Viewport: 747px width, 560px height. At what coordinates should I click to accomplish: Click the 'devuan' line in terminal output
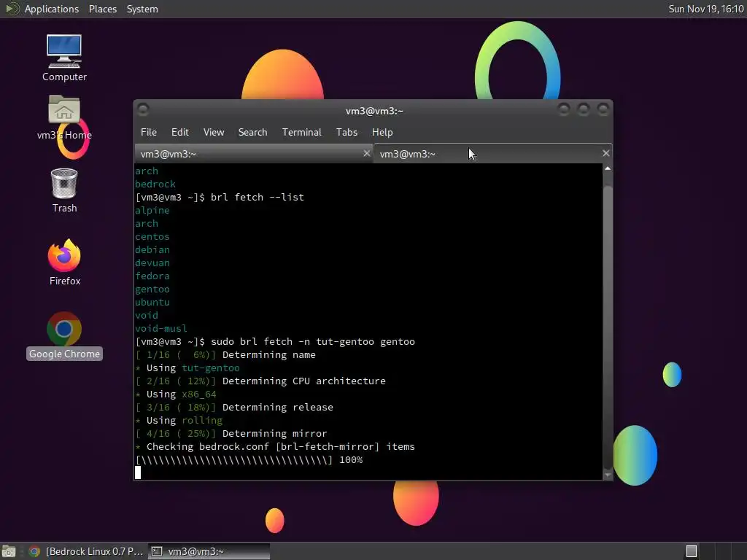[152, 262]
